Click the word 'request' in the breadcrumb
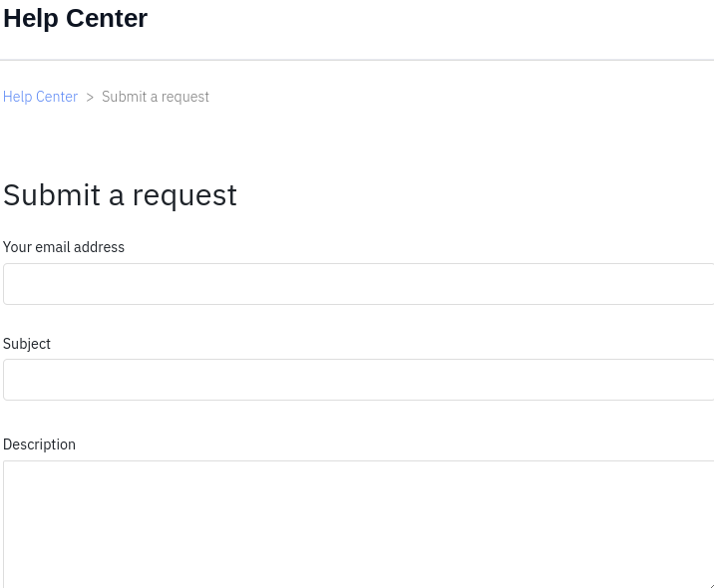This screenshot has width=714, height=588. point(184,97)
